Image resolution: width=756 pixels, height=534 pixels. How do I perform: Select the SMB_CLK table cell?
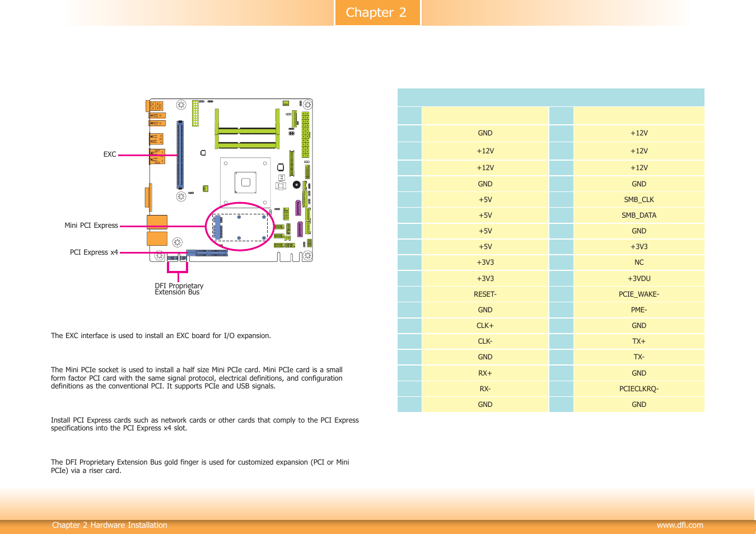pos(639,200)
